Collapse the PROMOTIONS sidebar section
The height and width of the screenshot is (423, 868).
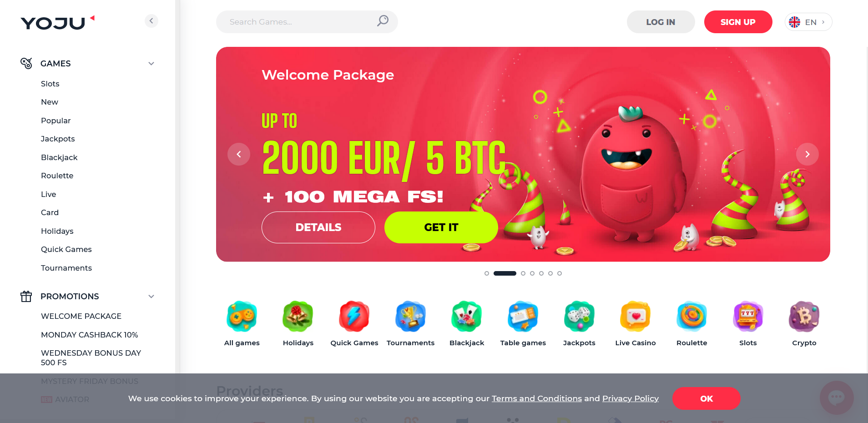pos(151,297)
